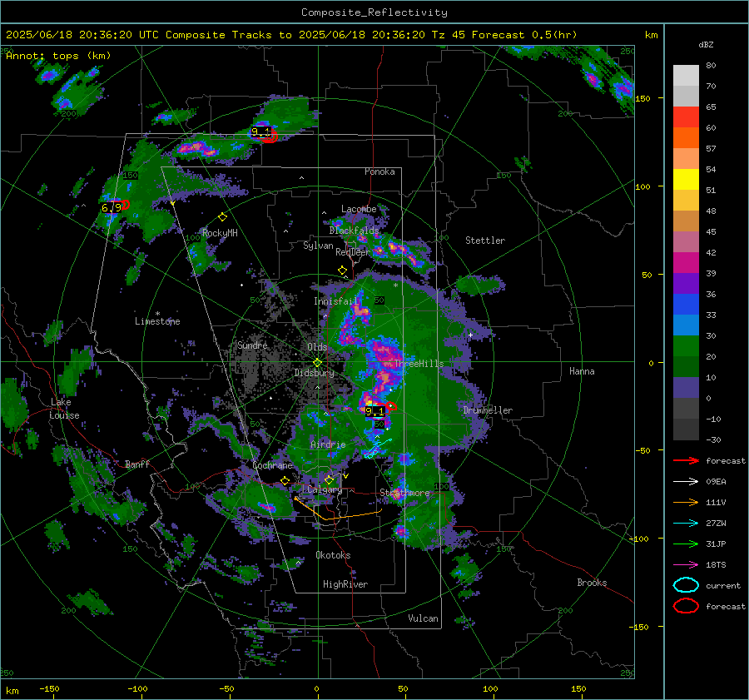Viewport: 749px width, 700px height.
Task: Click the green swatch between 30 and 20
Action: tap(686, 345)
